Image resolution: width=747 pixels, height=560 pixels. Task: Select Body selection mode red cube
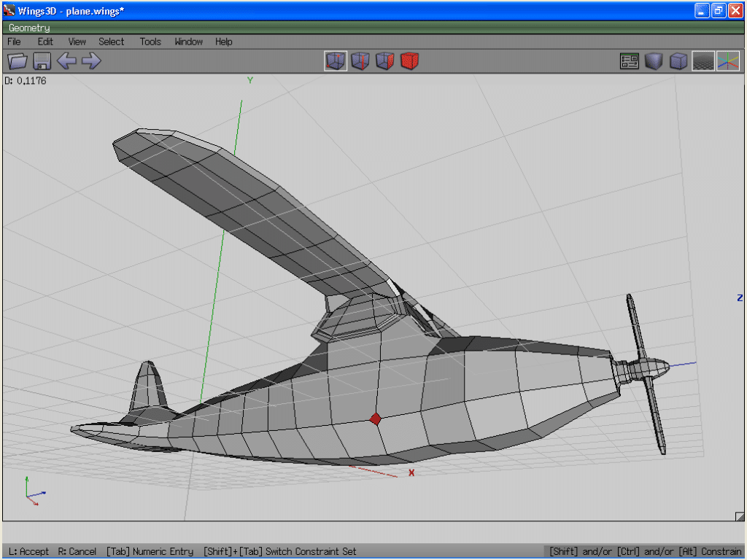coord(409,61)
